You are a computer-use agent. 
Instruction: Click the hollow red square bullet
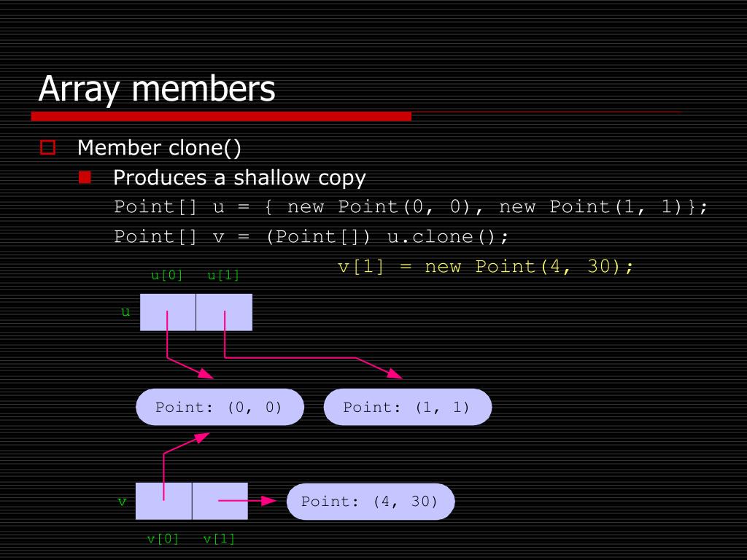click(x=47, y=147)
